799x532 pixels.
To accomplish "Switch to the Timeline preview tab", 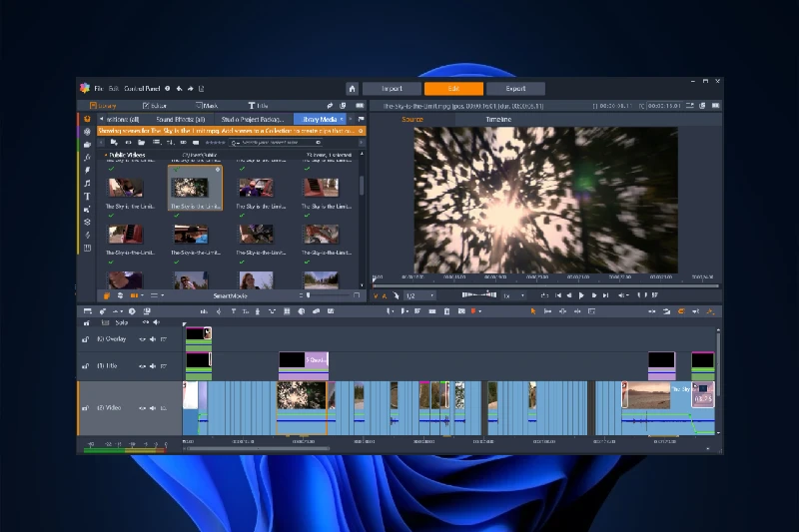I will click(x=498, y=119).
